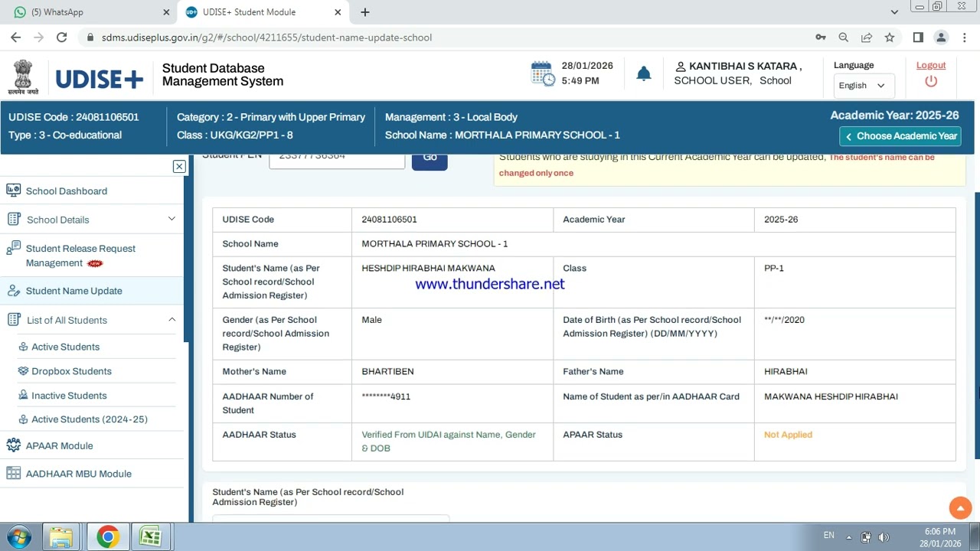The height and width of the screenshot is (551, 980).
Task: Click the share page icon in address bar
Action: click(x=867, y=37)
